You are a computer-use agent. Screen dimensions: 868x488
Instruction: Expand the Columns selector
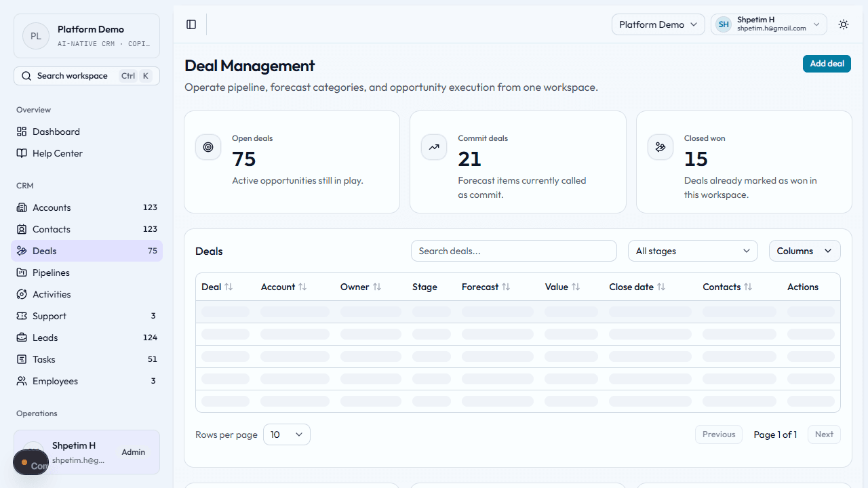(804, 251)
